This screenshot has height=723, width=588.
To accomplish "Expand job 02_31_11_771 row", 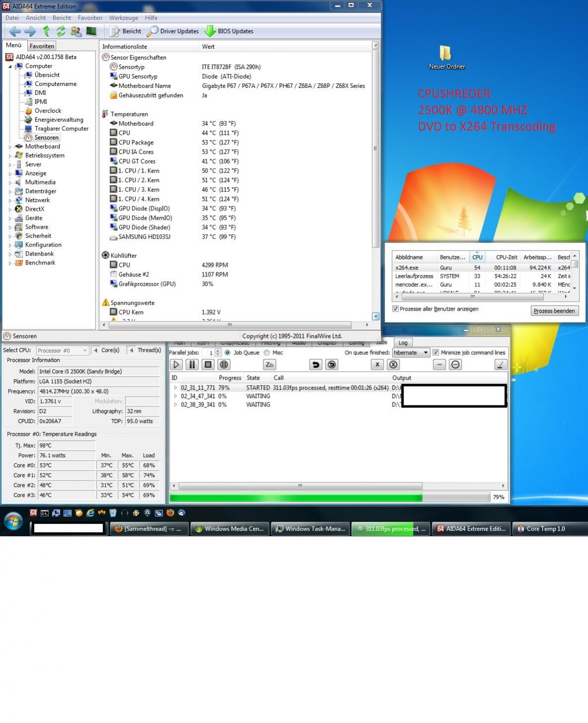I will coord(175,388).
